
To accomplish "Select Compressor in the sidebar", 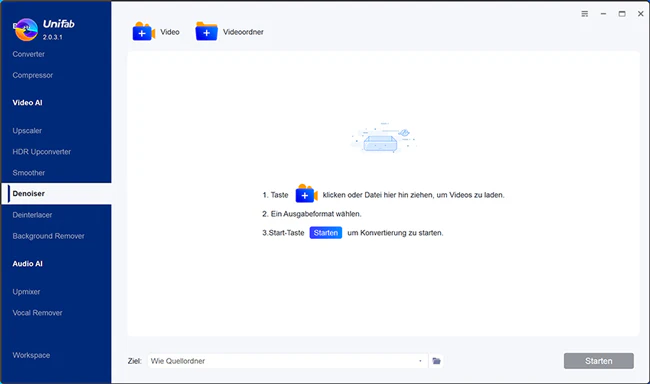I will pos(33,75).
